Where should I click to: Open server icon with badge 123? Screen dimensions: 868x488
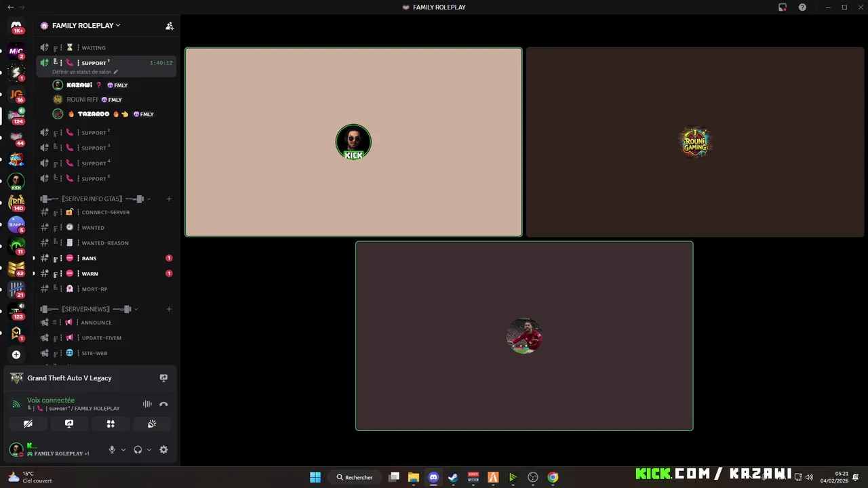coord(16,311)
